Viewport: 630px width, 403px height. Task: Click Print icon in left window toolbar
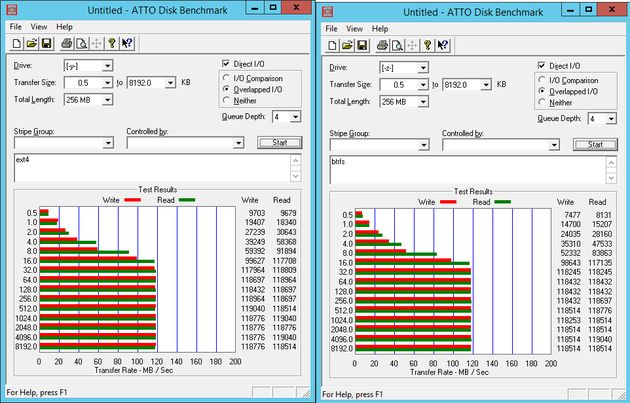[66, 43]
